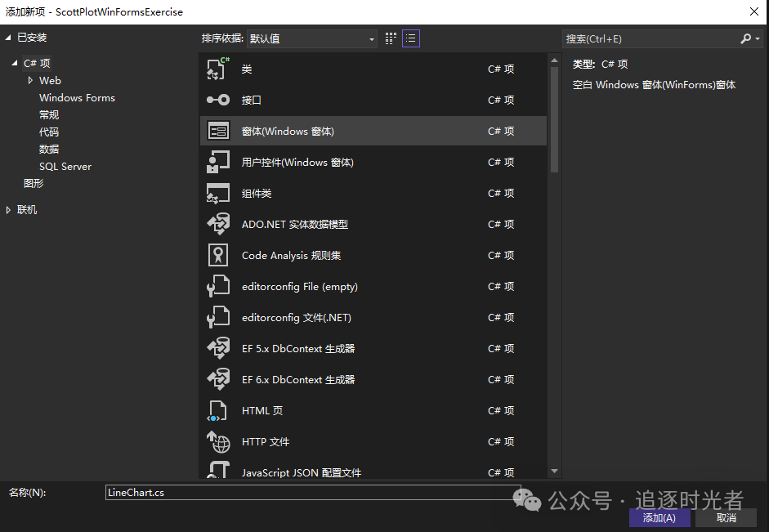
Task: Select the 常规 category
Action: pos(49,114)
